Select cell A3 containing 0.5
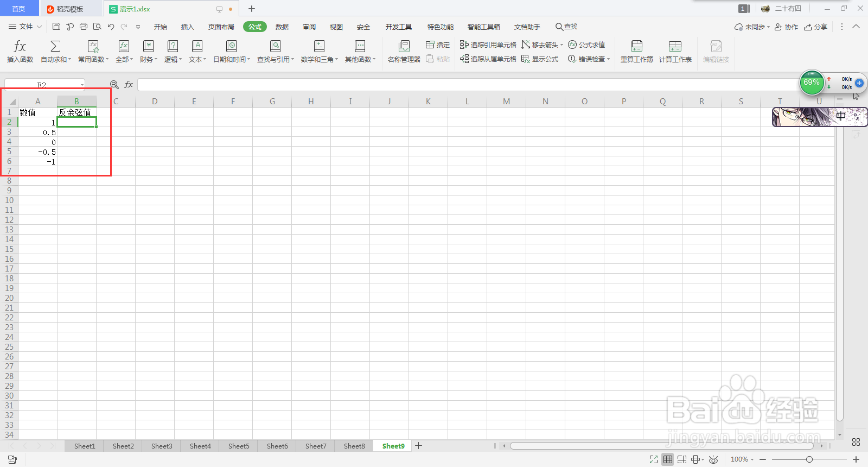The height and width of the screenshot is (467, 868). point(37,132)
